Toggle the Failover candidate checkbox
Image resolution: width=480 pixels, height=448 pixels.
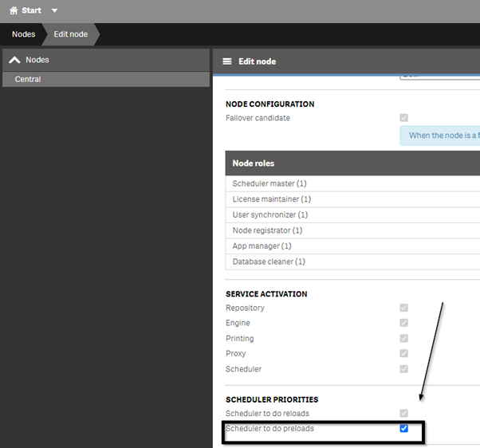[403, 118]
